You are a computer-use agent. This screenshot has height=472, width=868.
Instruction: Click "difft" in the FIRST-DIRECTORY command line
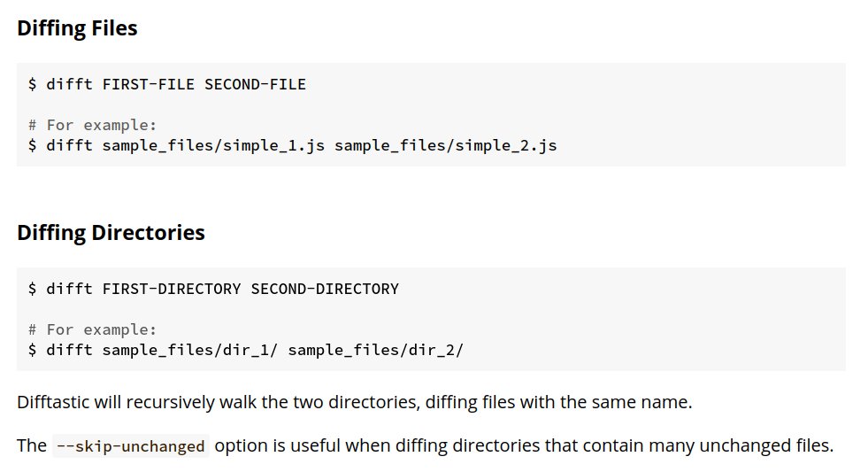coord(70,289)
